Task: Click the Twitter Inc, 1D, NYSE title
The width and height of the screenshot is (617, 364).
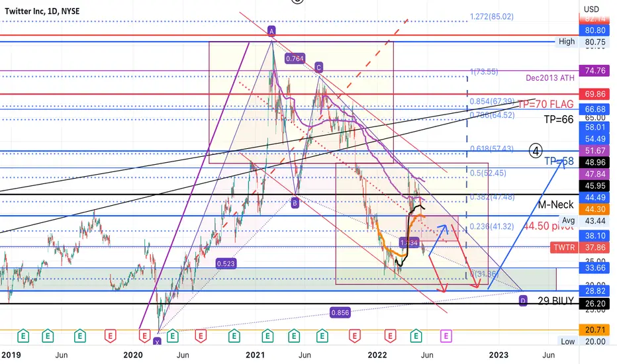Action: coord(42,11)
